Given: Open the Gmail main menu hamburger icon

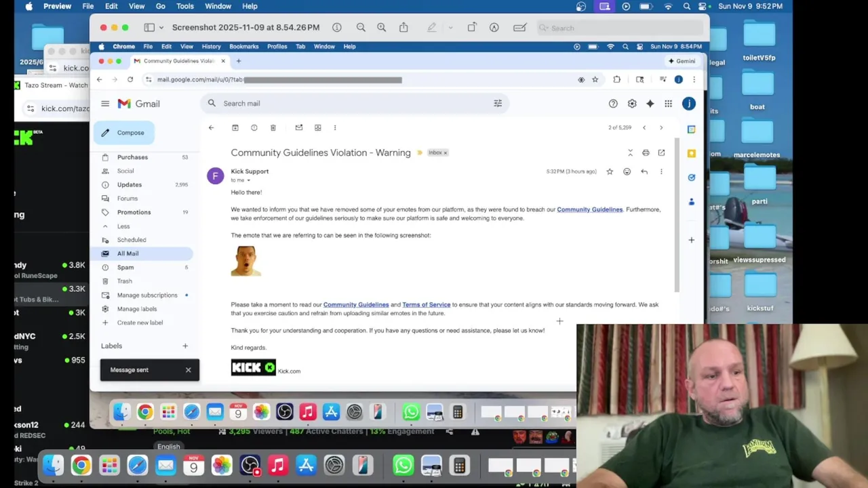Looking at the screenshot, I should (105, 104).
